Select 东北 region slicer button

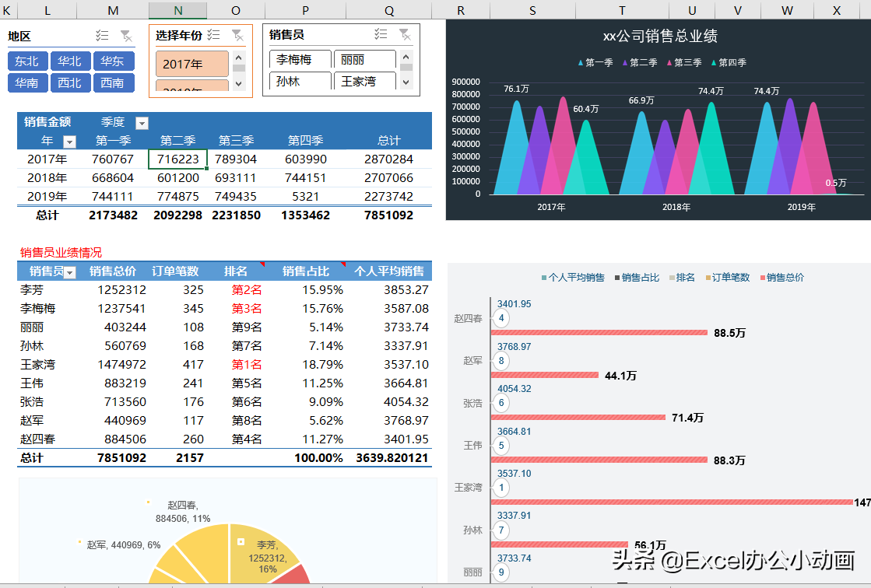click(27, 61)
